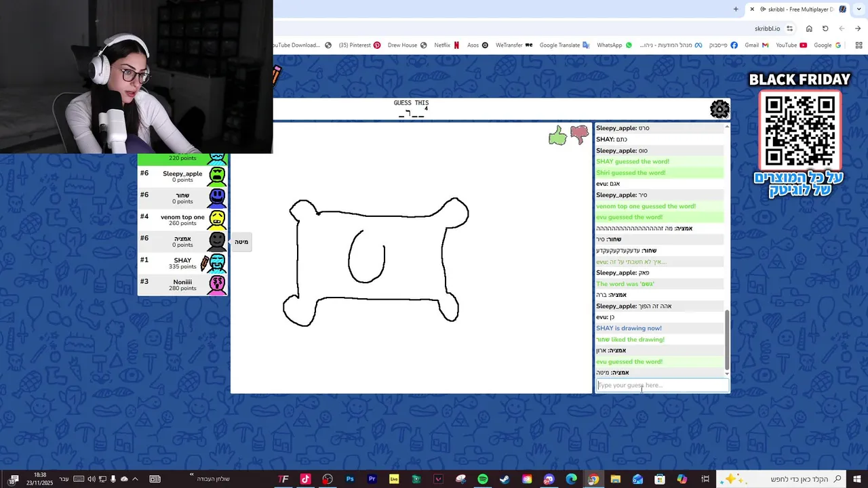Select player Noniiii in player list

click(x=182, y=285)
